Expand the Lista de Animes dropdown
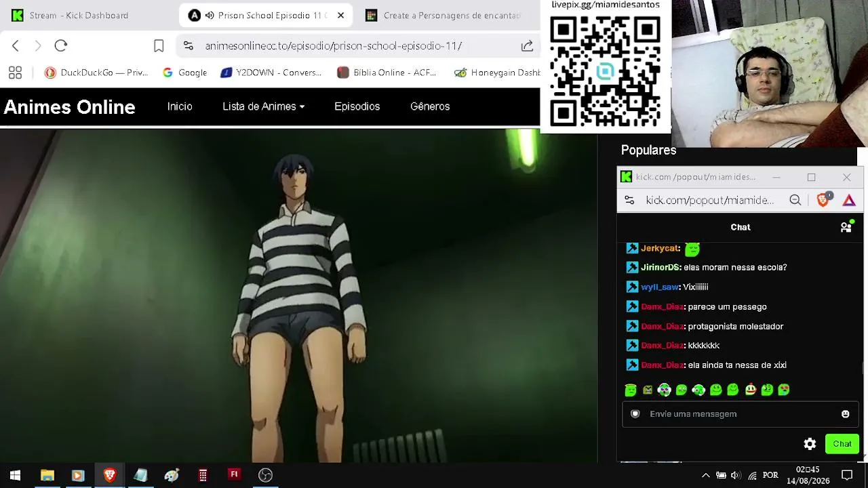The height and width of the screenshot is (488, 868). pos(264,106)
